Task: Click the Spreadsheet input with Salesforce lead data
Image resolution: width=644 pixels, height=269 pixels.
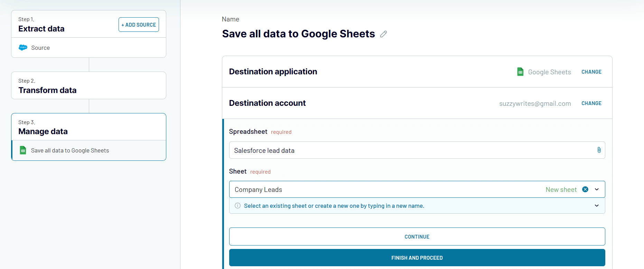Action: click(x=417, y=150)
